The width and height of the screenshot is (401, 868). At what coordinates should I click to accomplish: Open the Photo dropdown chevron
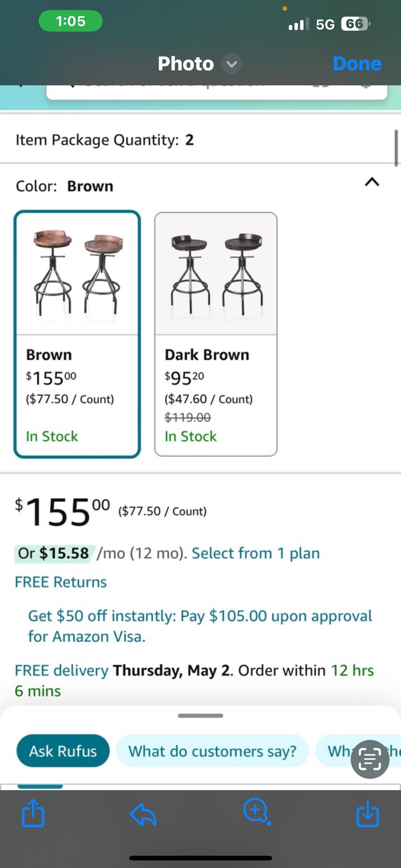point(231,64)
